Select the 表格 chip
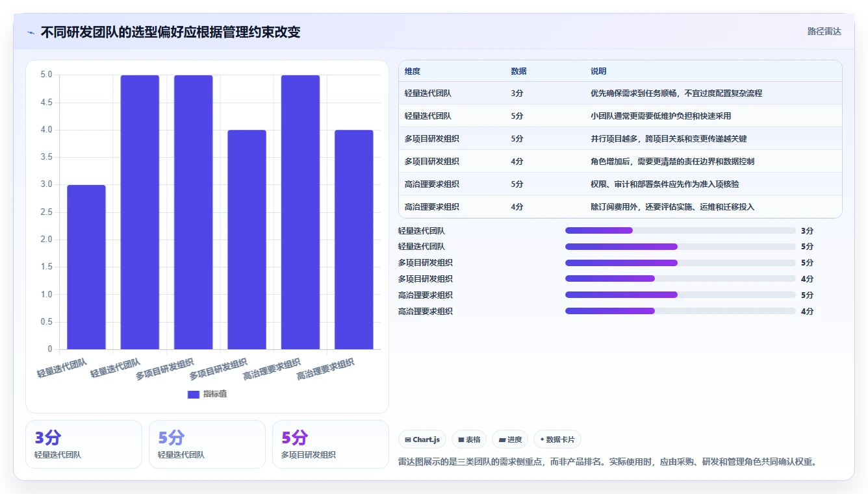Image resolution: width=868 pixels, height=494 pixels. coord(469,439)
